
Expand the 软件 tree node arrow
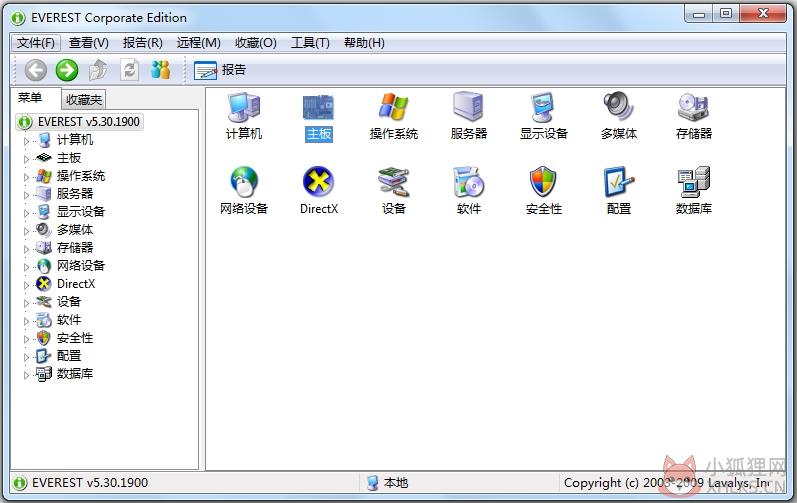point(26,321)
